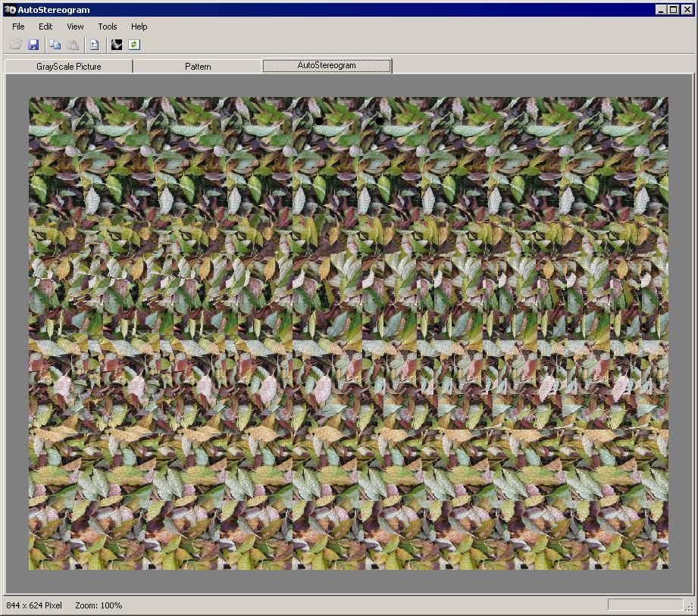The width and height of the screenshot is (698, 616).
Task: Switch to the Pattern tab
Action: (x=198, y=67)
